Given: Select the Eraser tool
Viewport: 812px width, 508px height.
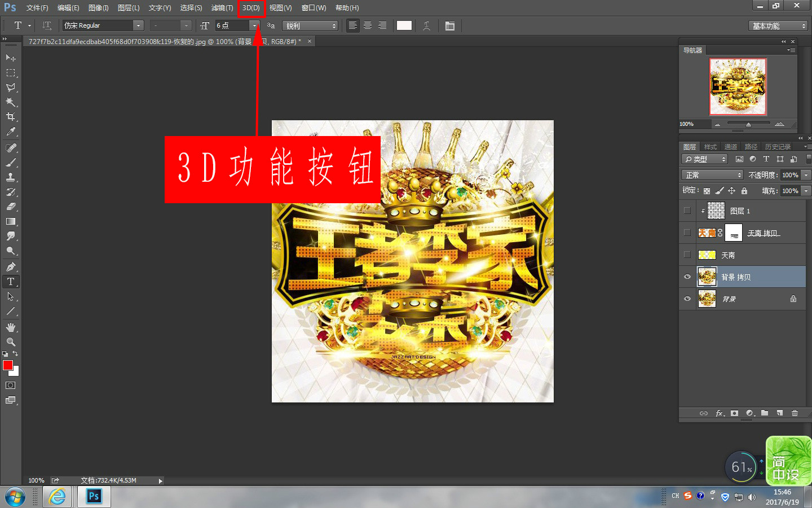Looking at the screenshot, I should (11, 207).
